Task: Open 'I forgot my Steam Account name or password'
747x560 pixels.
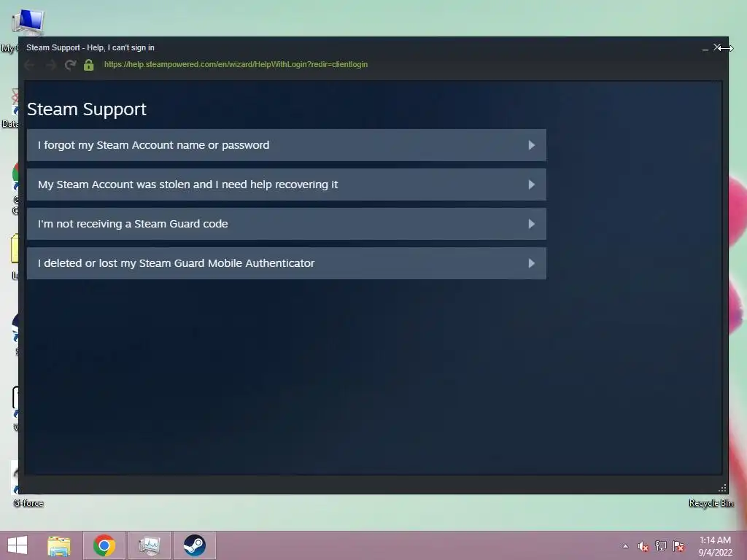Action: point(286,145)
